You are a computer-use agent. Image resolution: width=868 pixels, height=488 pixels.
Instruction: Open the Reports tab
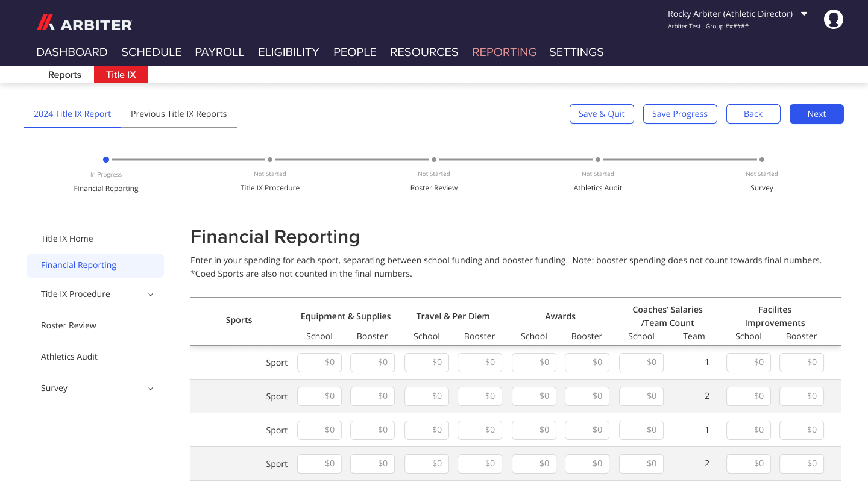click(x=64, y=74)
